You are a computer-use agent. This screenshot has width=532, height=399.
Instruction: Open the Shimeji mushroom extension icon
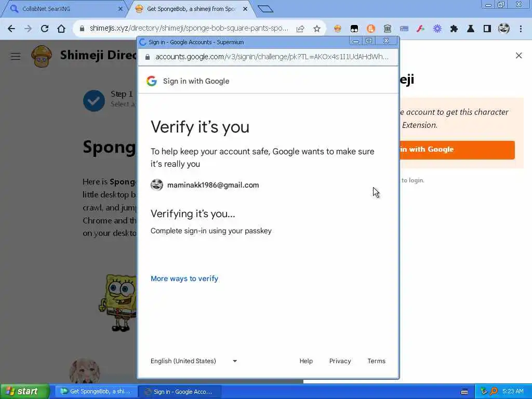pos(338,29)
